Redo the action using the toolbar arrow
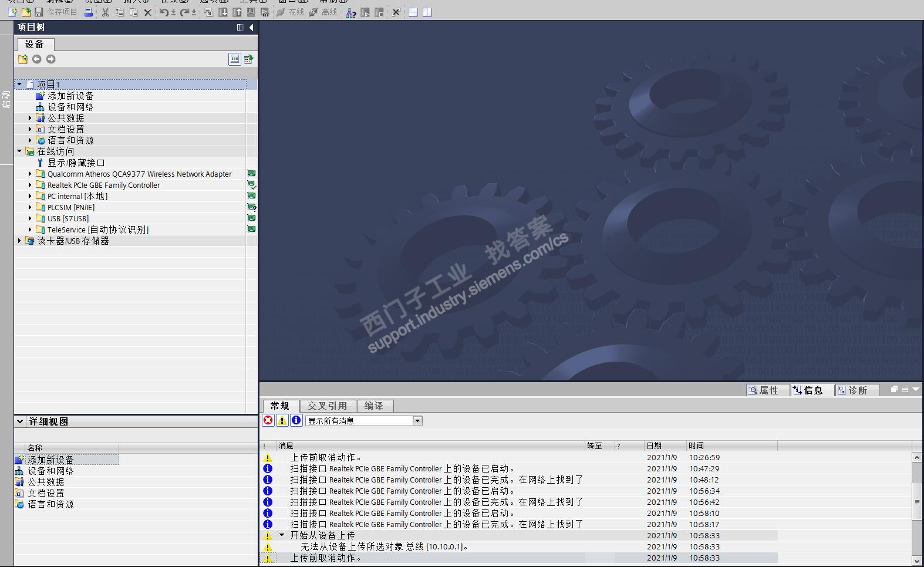Screen dimensions: 924x567 pyautogui.click(x=185, y=12)
